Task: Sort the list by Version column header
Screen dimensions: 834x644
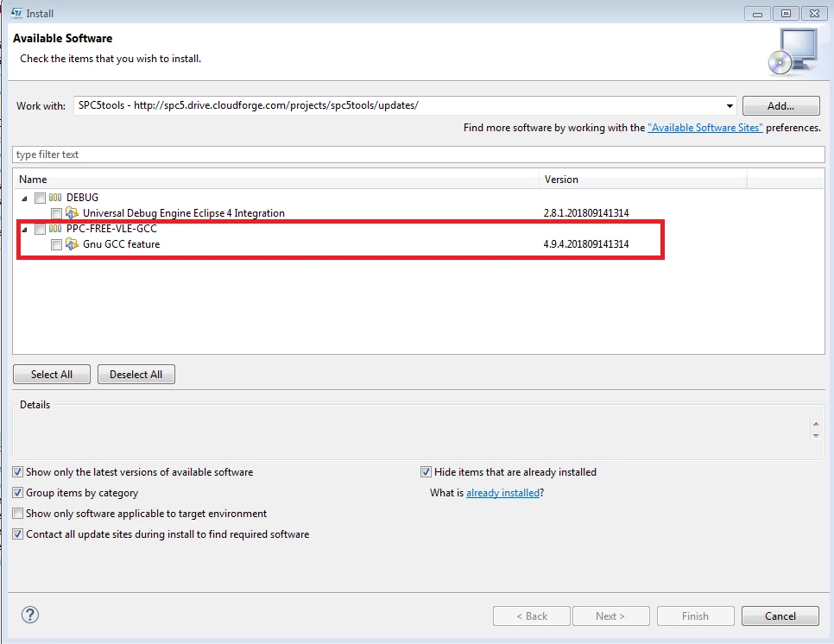Action: click(x=642, y=180)
